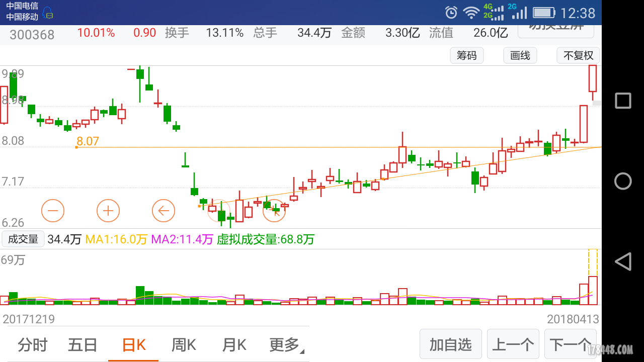The height and width of the screenshot is (362, 644).
Task: Switch to the 五日 tab
Action: pos(83,345)
